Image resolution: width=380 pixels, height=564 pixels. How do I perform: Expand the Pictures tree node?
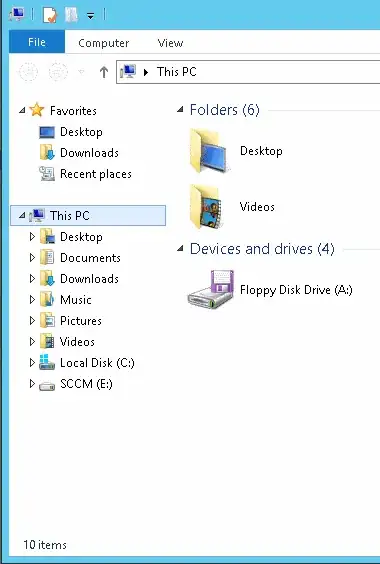pos(32,320)
